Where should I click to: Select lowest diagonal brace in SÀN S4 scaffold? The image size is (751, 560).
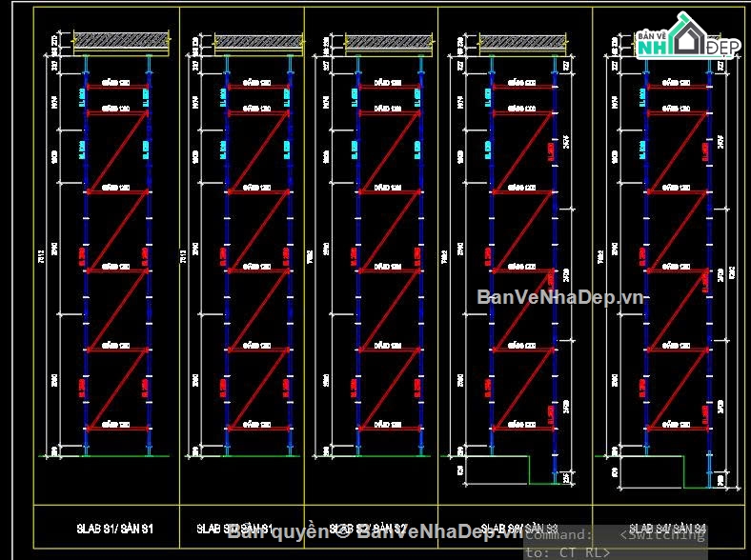click(678, 389)
